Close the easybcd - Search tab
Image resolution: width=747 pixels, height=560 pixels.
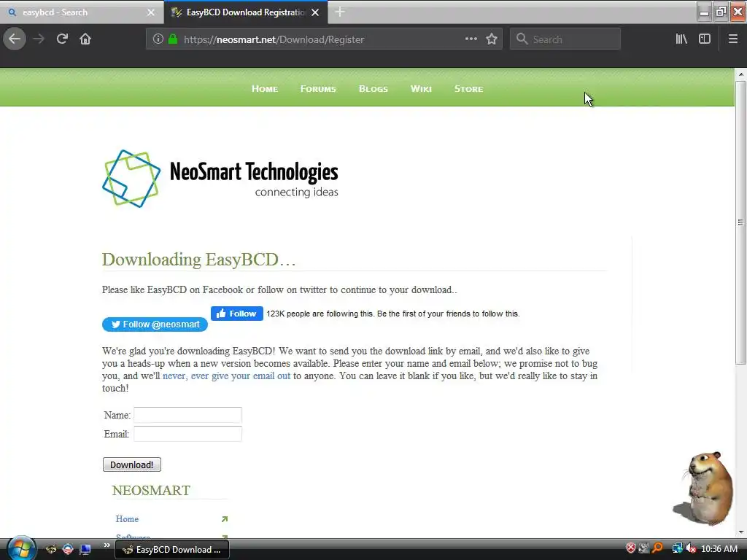(150, 12)
